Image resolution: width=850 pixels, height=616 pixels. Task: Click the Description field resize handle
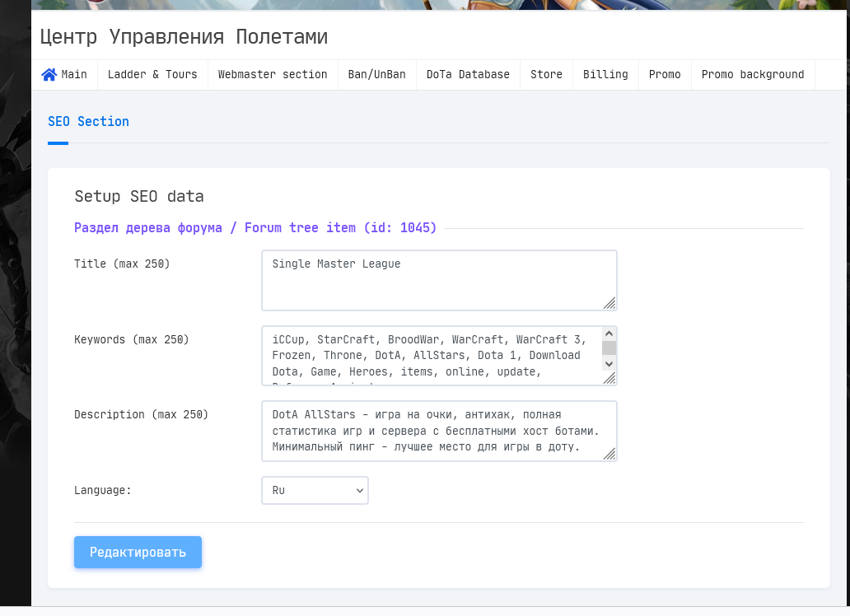[609, 454]
